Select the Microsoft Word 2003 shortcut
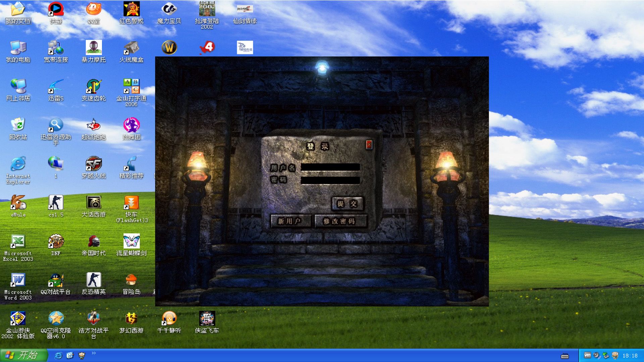Screen dimensions: 644x362 tap(18, 286)
